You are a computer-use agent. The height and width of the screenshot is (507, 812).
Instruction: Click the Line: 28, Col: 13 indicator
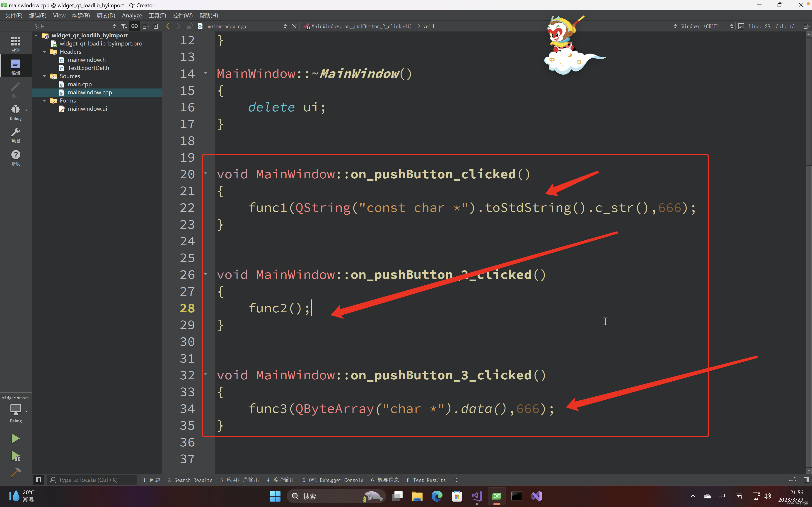pyautogui.click(x=771, y=26)
